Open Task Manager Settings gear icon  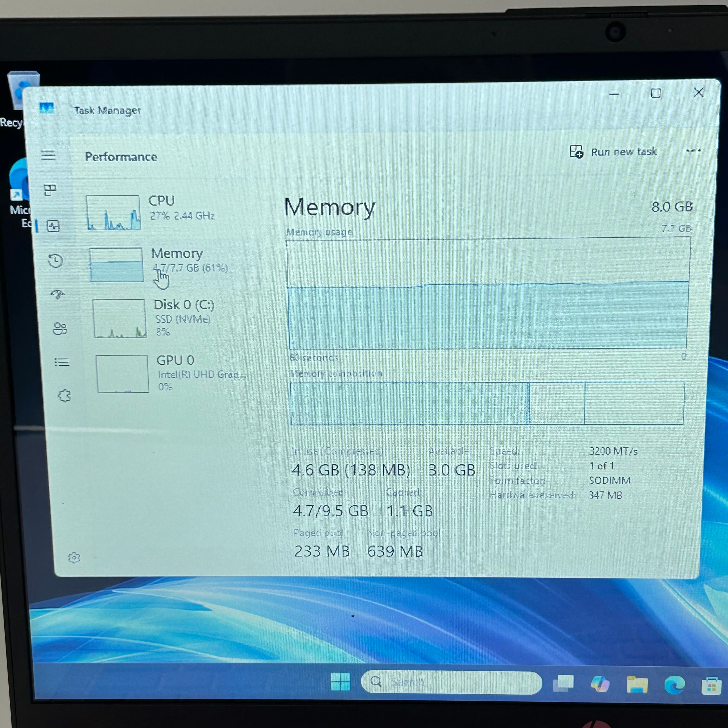coord(74,558)
